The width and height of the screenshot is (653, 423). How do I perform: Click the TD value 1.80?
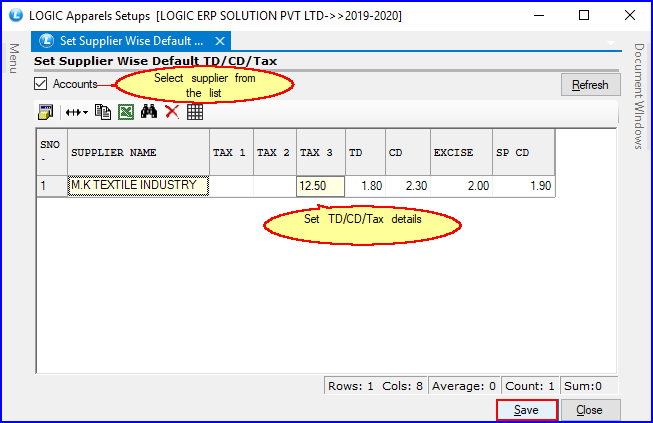pyautogui.click(x=365, y=186)
